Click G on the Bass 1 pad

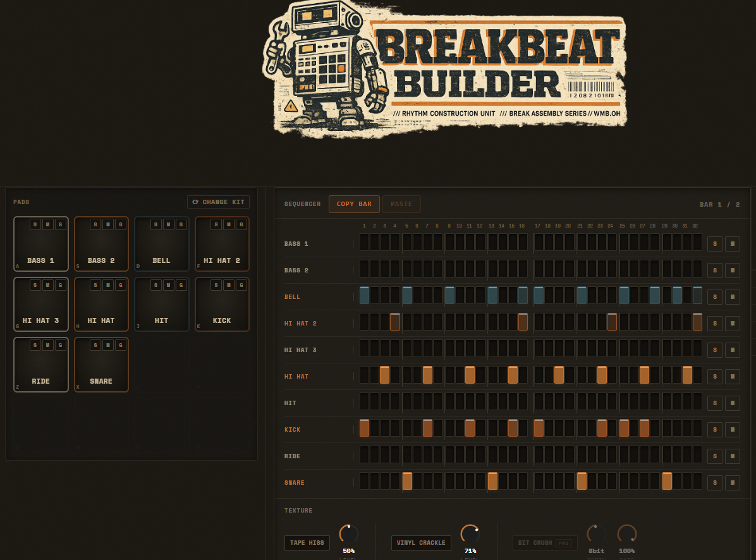[x=60, y=224]
